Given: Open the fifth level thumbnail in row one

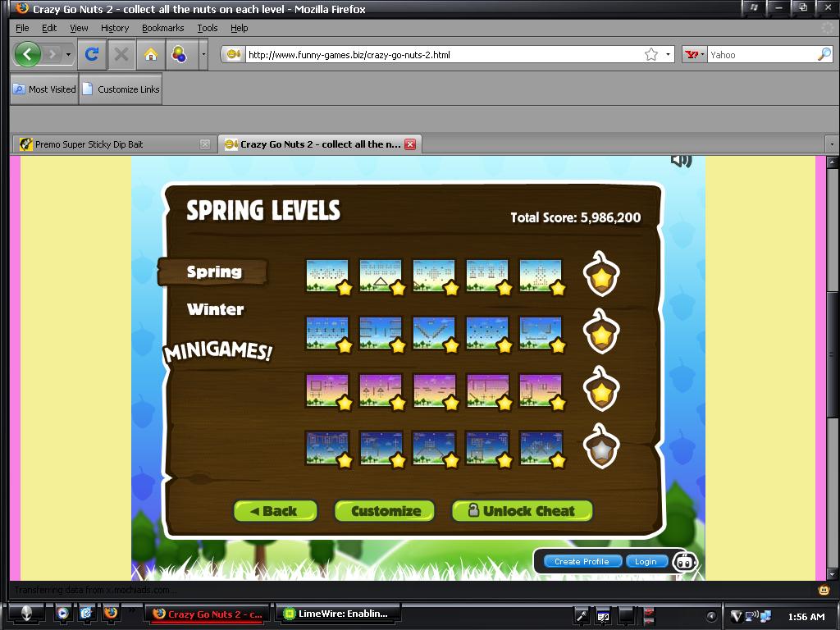Looking at the screenshot, I should point(541,276).
